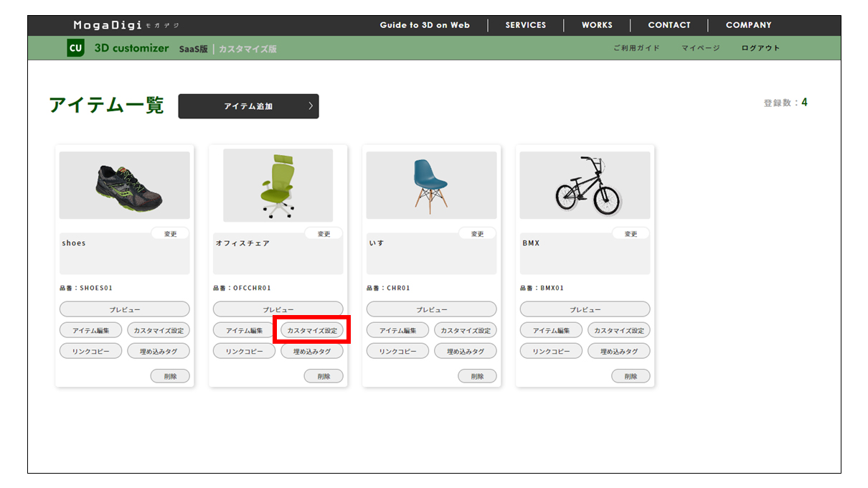Screen dimensions: 868x488
Task: Click the ログアウト link
Action: 760,48
